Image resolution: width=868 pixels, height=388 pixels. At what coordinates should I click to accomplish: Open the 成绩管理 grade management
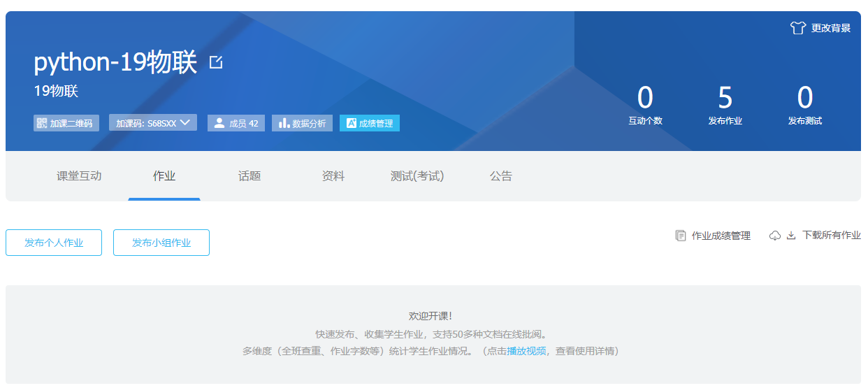(370, 123)
